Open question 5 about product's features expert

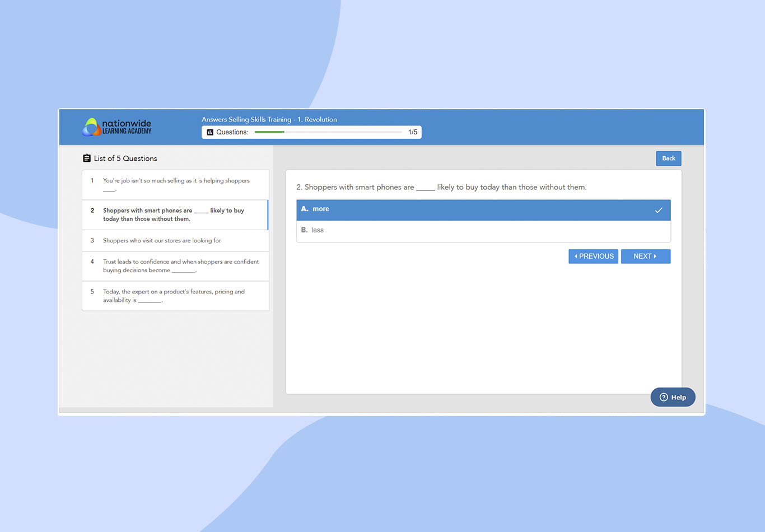pyautogui.click(x=175, y=296)
